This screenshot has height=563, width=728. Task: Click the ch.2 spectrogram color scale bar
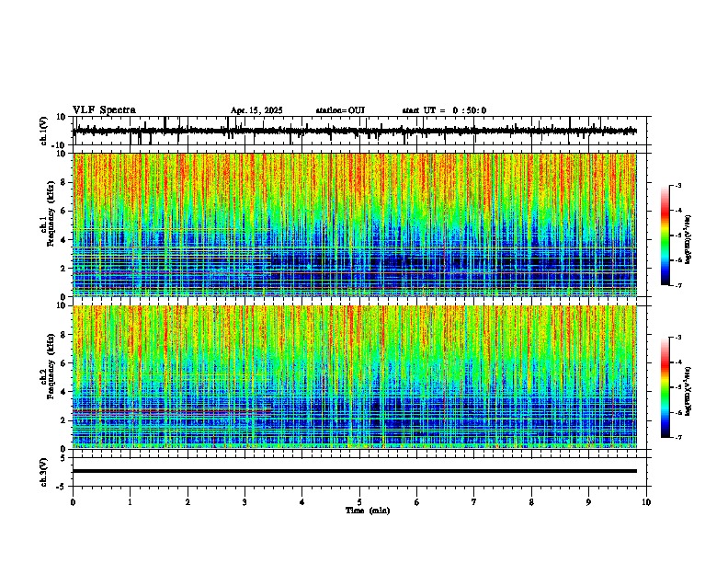pos(665,387)
